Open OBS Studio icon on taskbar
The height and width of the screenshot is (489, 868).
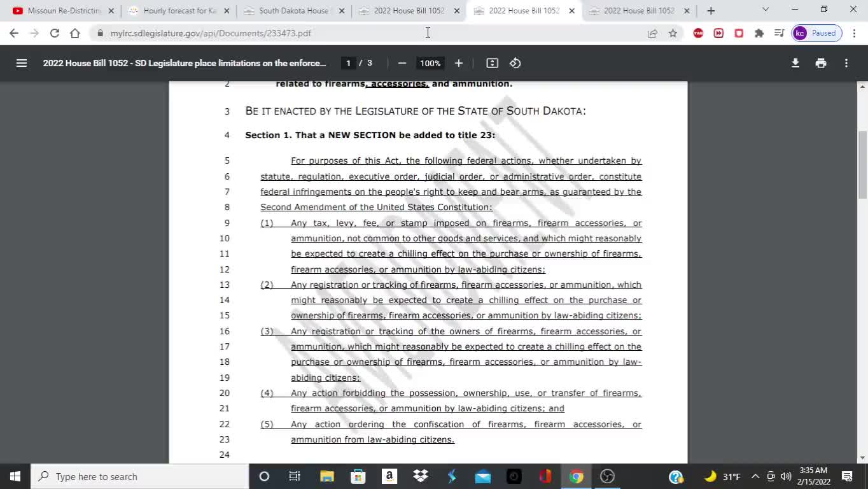(x=607, y=476)
